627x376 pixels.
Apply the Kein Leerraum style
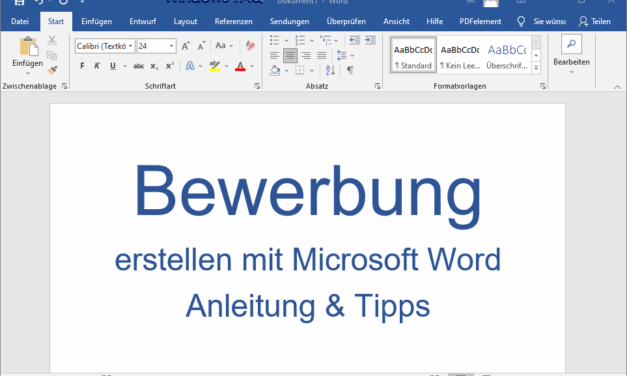[x=460, y=55]
